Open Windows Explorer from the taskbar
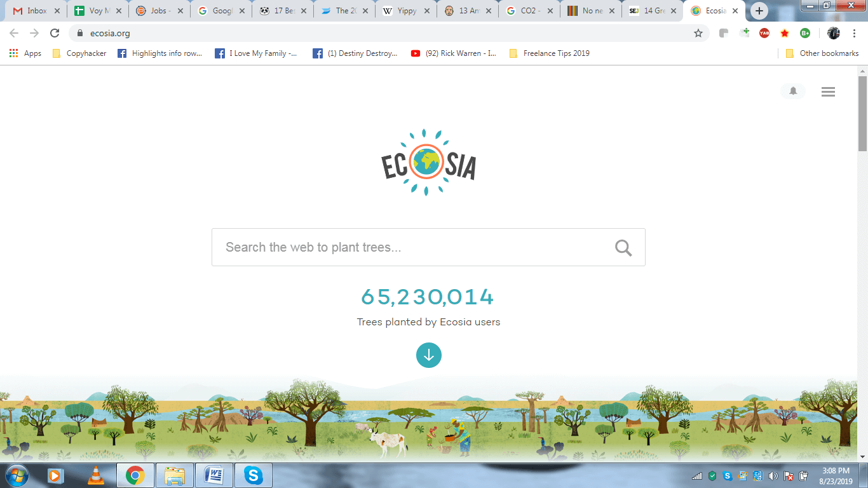Viewport: 868px width, 488px height. point(174,475)
